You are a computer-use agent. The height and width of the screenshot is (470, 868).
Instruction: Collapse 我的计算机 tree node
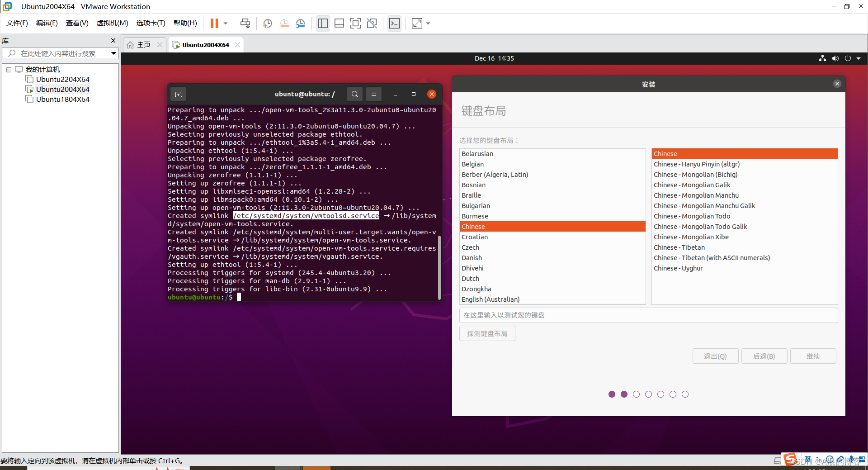point(9,70)
